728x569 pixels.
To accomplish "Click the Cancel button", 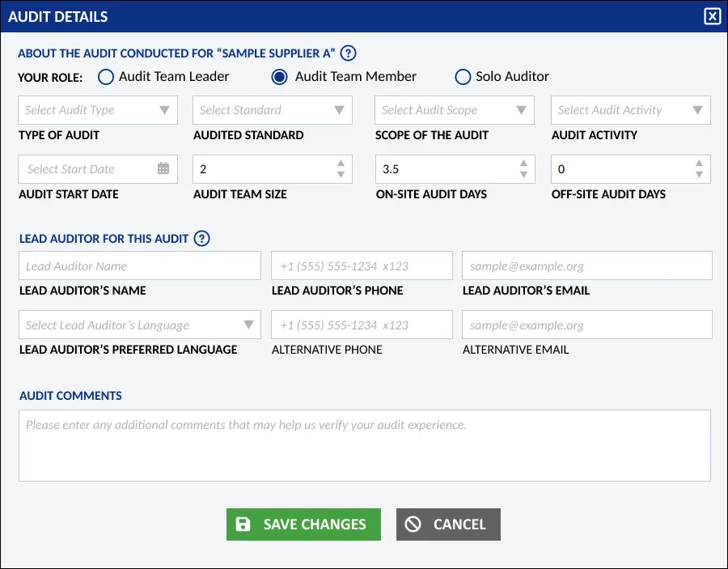I will tap(448, 524).
